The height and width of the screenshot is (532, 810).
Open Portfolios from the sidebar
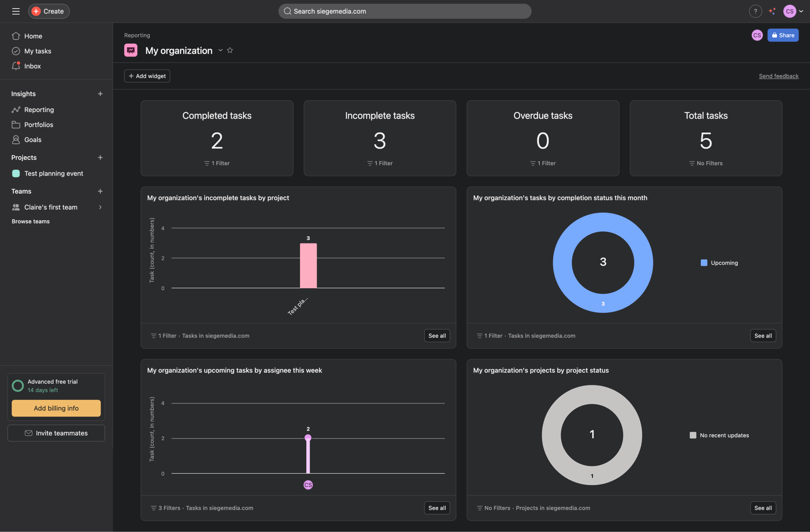(16, 125)
